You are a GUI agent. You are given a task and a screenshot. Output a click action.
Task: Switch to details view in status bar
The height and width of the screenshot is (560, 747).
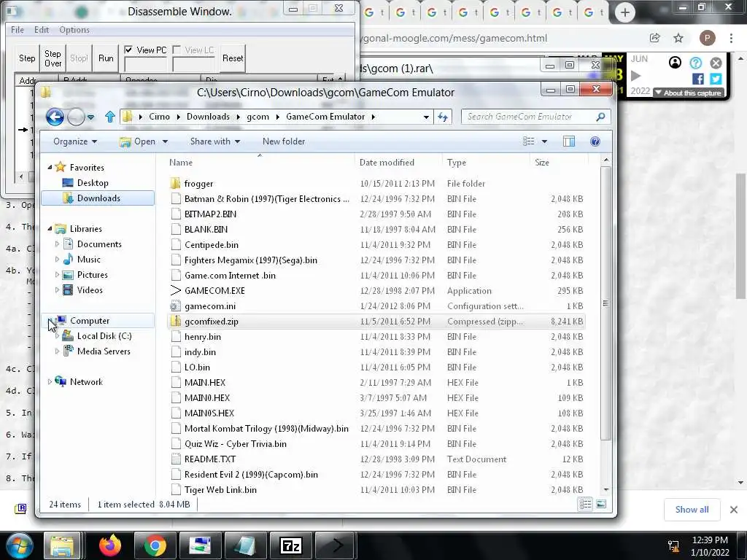pyautogui.click(x=586, y=505)
